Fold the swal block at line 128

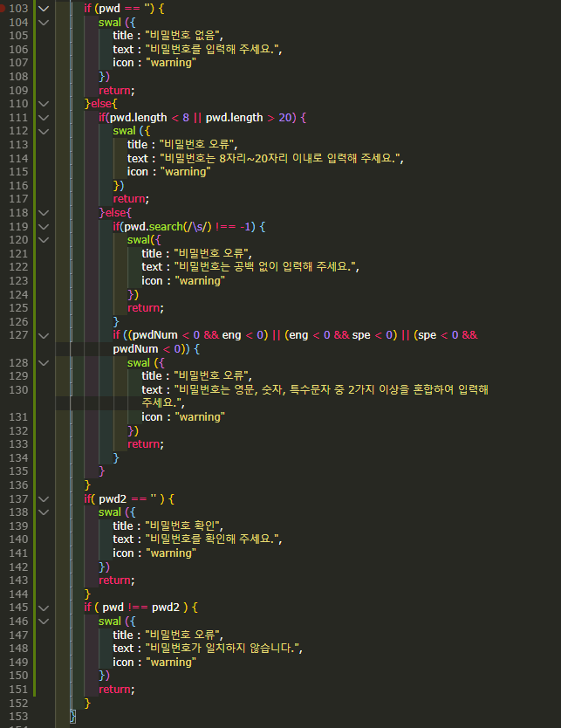(43, 363)
